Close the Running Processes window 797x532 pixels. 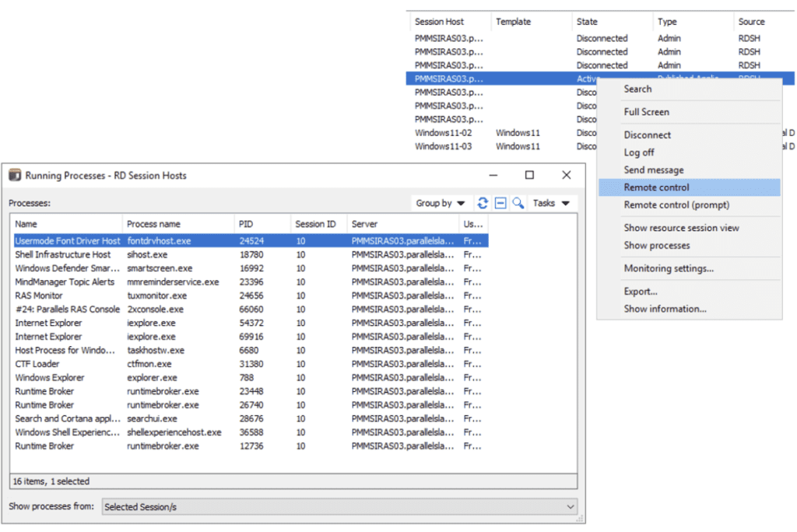(x=566, y=175)
